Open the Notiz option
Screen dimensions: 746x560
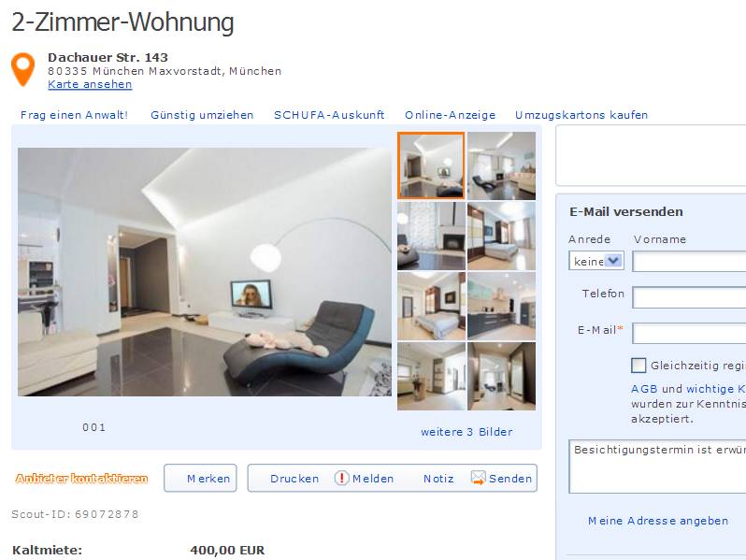pos(438,479)
